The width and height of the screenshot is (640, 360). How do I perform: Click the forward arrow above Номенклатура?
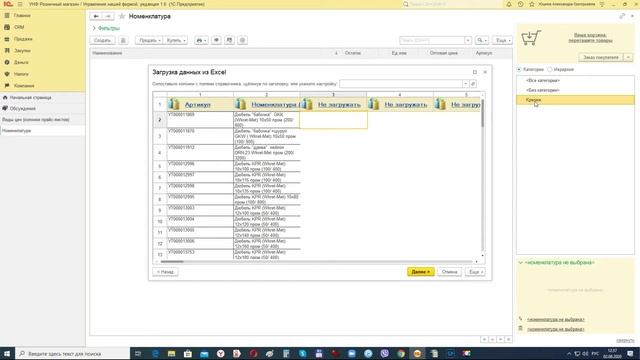(108, 16)
